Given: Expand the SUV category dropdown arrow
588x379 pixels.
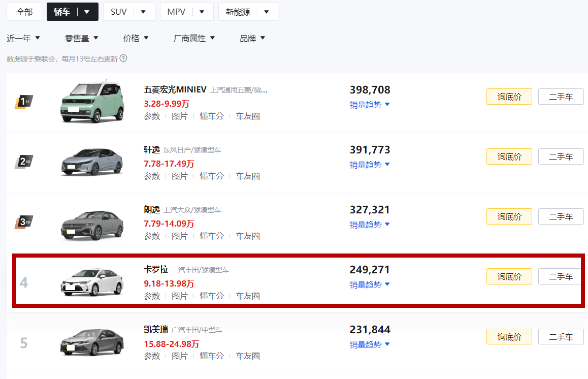Looking at the screenshot, I should click(x=143, y=12).
